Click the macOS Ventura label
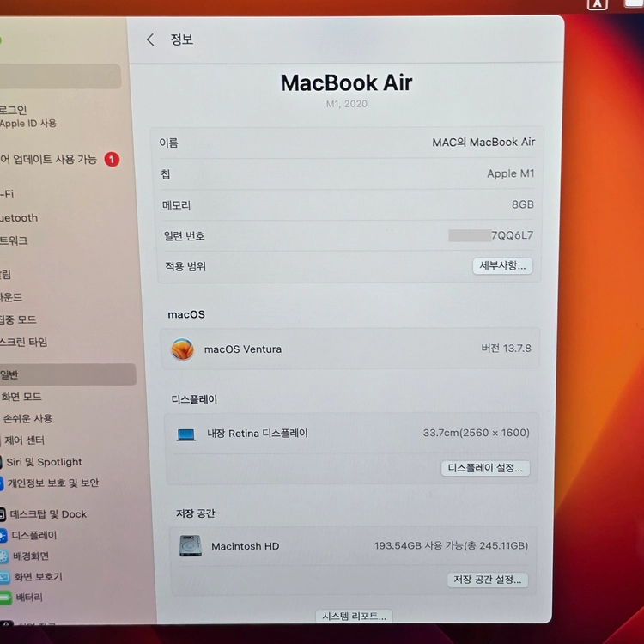The image size is (644, 644). pos(243,349)
